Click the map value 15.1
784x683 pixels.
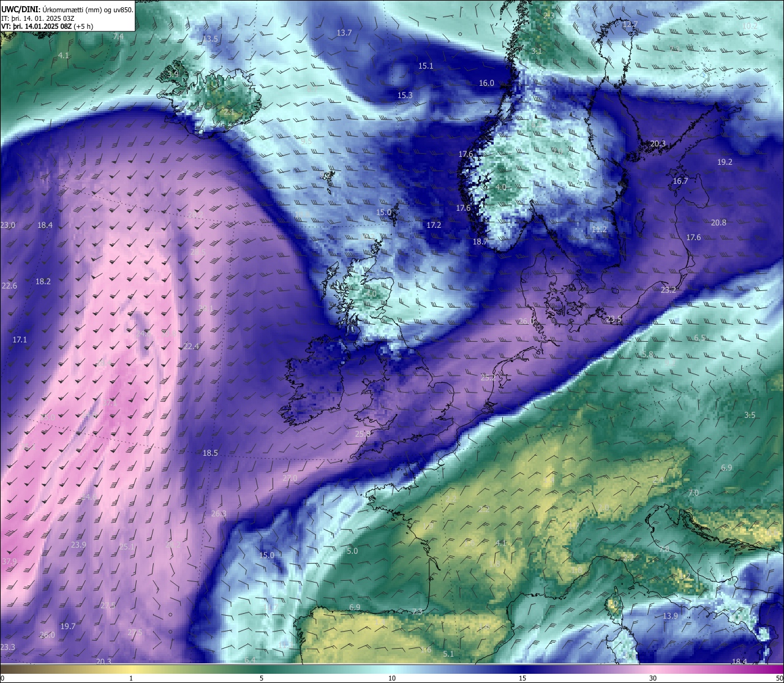(426, 66)
